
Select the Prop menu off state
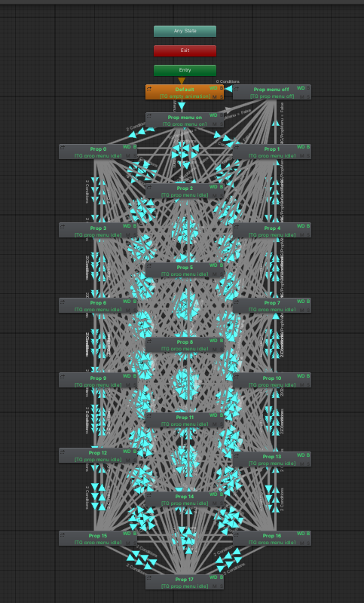272,92
